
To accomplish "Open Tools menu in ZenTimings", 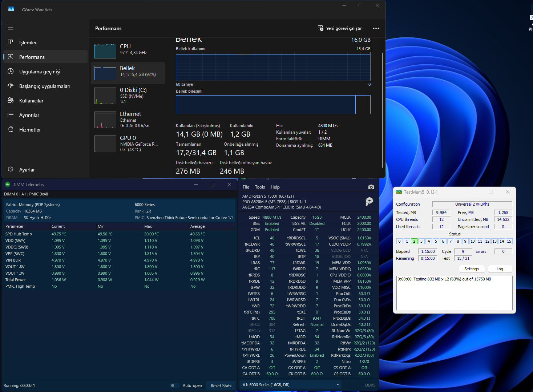I will coord(260,187).
